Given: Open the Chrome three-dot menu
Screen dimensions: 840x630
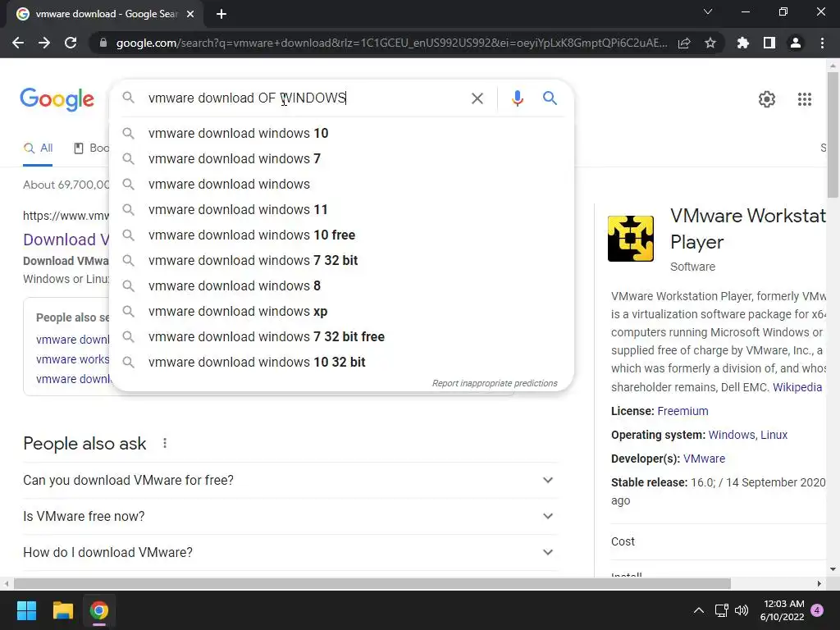Looking at the screenshot, I should [822, 43].
